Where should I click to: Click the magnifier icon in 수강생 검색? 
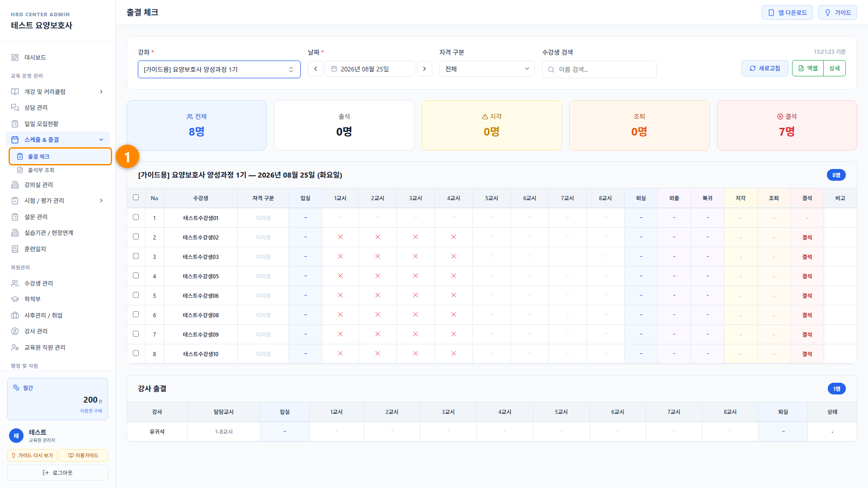coord(551,70)
